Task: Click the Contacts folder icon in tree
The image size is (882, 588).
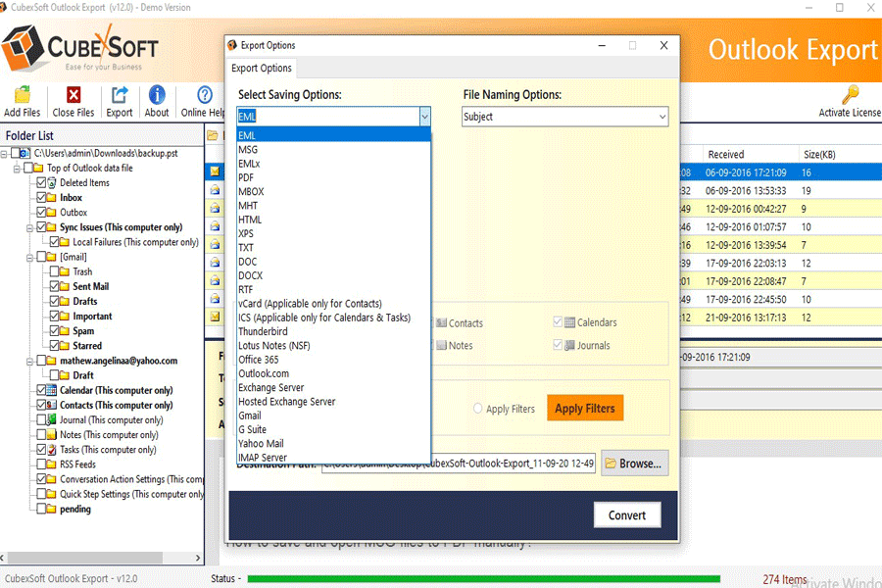Action: point(52,405)
